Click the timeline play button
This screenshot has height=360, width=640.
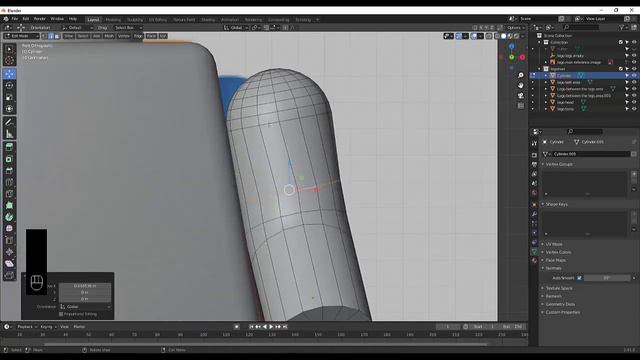pos(271,327)
